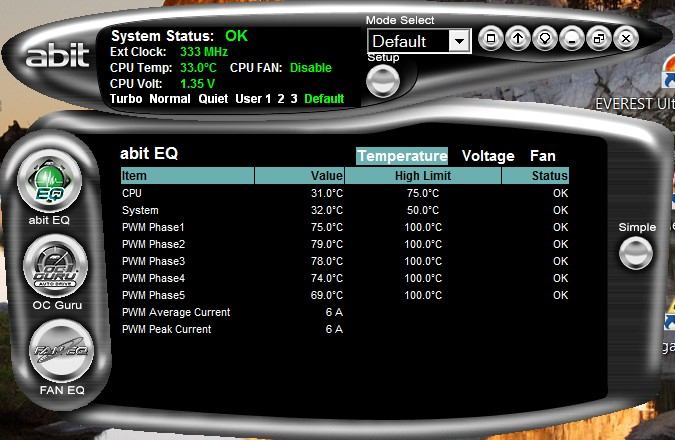Switch to the Temperature tab

(x=402, y=156)
